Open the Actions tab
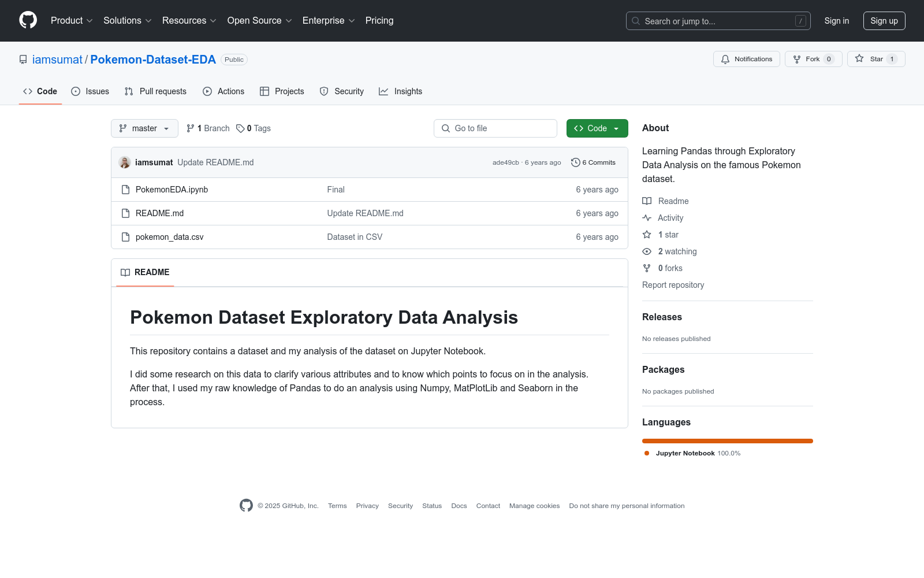The image size is (924, 578). tap(223, 91)
